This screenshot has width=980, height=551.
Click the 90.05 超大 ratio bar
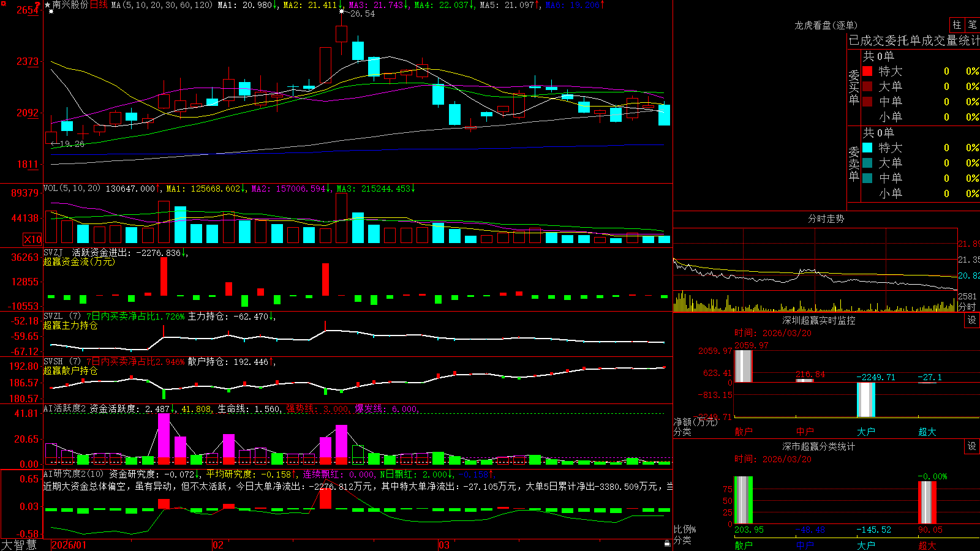pos(927,503)
